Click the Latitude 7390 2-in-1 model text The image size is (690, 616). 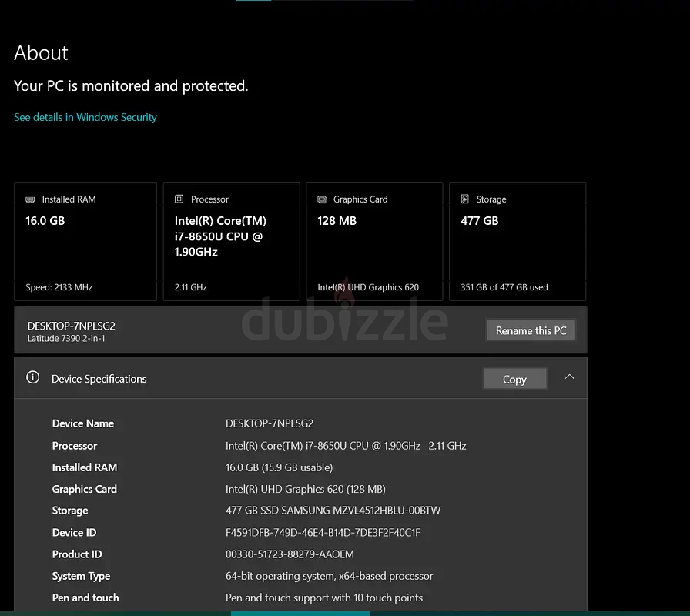click(66, 338)
